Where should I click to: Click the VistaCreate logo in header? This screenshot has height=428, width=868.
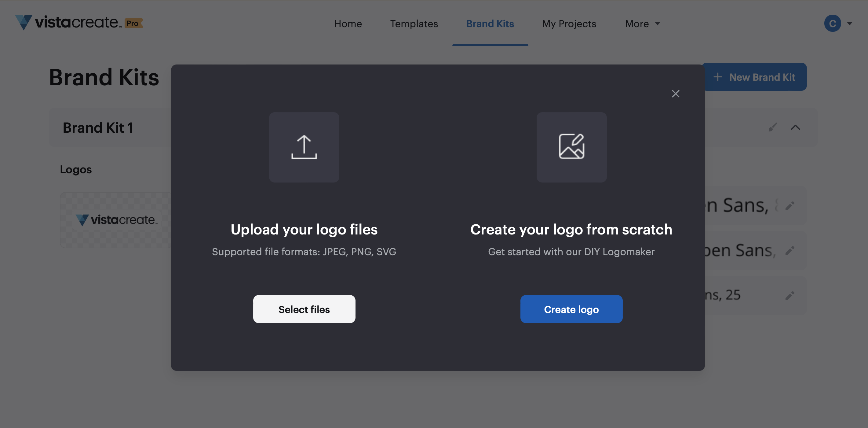point(68,23)
